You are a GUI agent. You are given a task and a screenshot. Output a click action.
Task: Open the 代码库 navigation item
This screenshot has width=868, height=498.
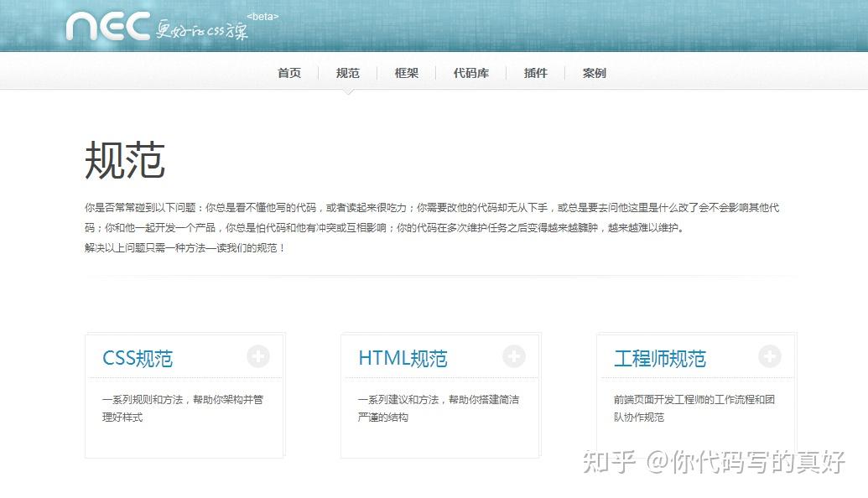click(471, 73)
